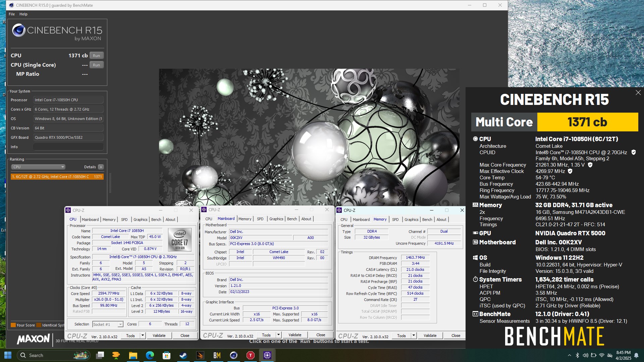Screen dimensions: 644x362
Task: Open SPD tab in right CPU-Z window
Action: (395, 220)
